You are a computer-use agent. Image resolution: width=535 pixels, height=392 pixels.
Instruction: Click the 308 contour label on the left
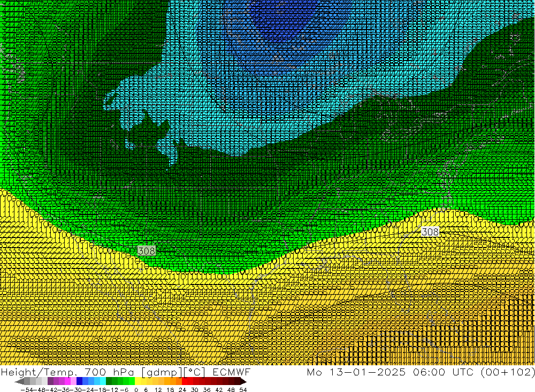pyautogui.click(x=147, y=251)
